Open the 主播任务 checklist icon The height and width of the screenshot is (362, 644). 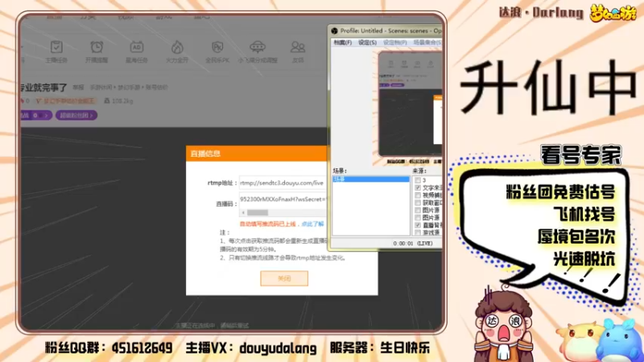[x=56, y=47]
